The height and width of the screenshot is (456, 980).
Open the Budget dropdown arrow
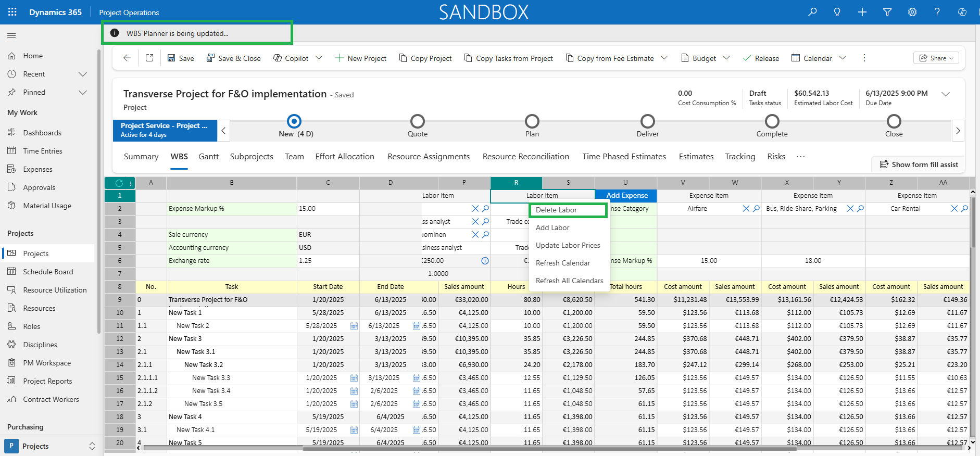(726, 58)
